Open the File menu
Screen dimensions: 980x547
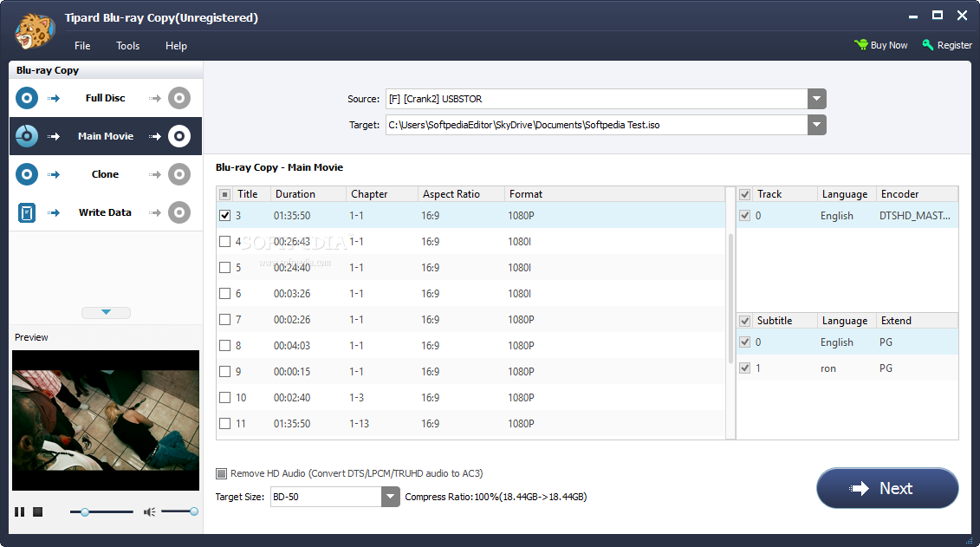point(82,46)
